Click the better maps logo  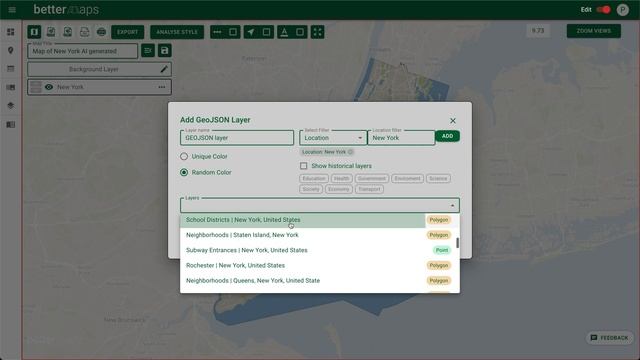click(x=66, y=9)
